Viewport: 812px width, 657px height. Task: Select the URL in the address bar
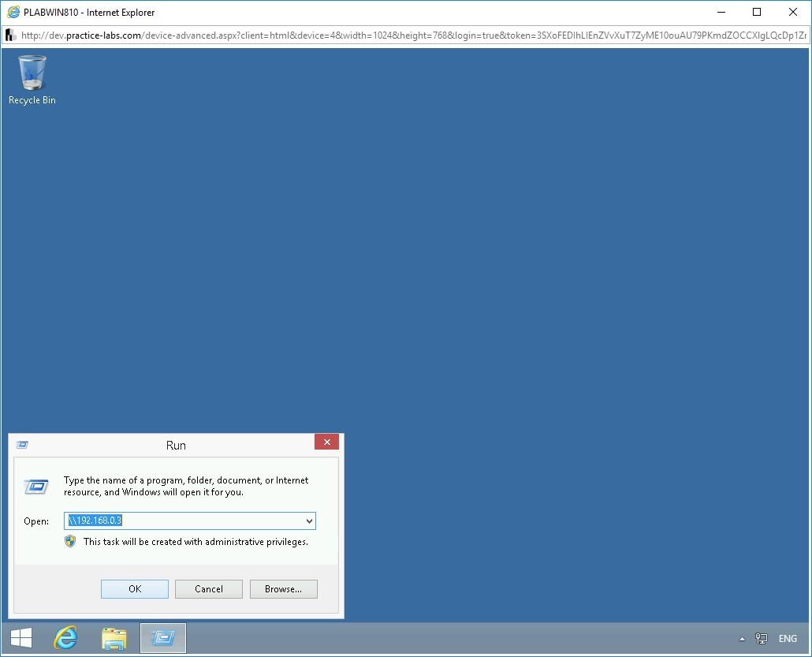315,35
